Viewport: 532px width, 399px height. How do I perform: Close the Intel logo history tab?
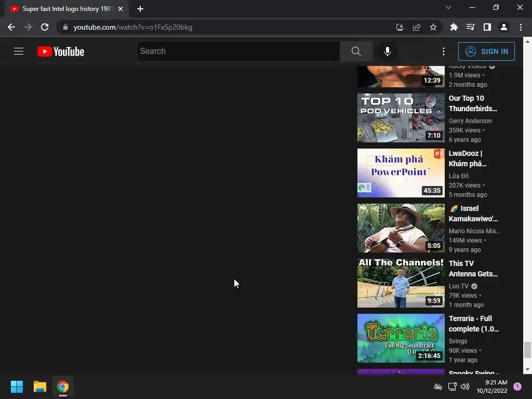click(x=121, y=9)
